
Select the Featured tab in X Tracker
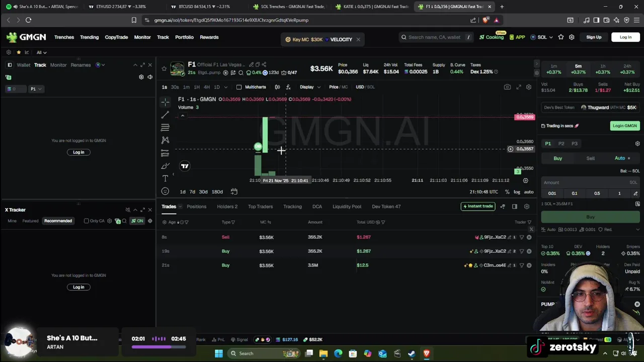click(x=30, y=221)
